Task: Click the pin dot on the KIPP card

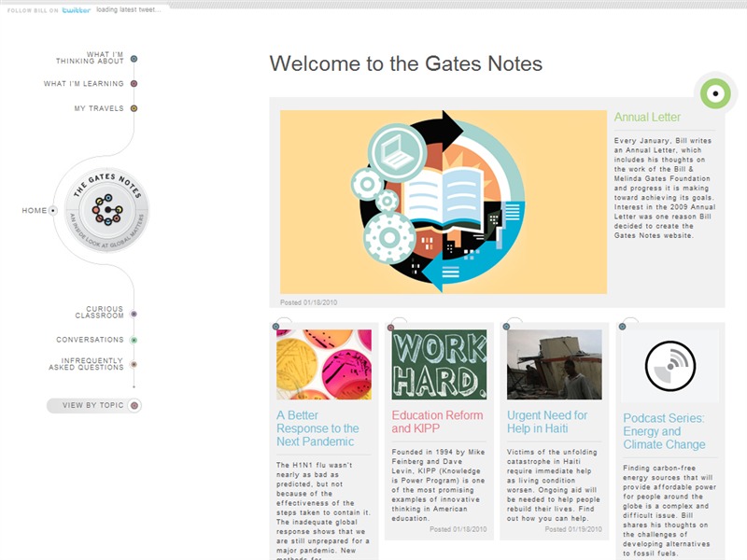Action: pyautogui.click(x=390, y=328)
